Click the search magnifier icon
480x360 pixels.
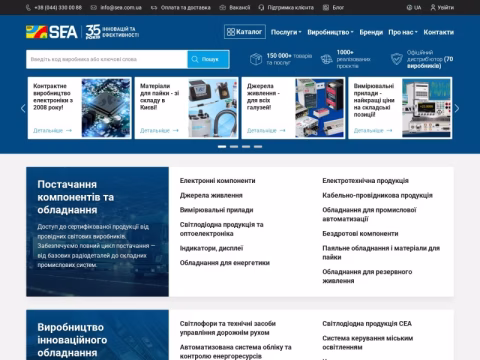195,59
